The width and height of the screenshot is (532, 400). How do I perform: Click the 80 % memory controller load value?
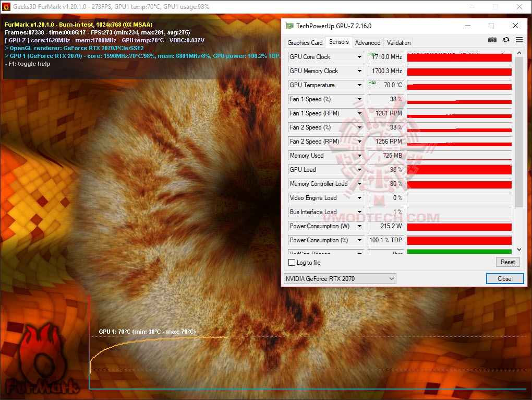386,184
